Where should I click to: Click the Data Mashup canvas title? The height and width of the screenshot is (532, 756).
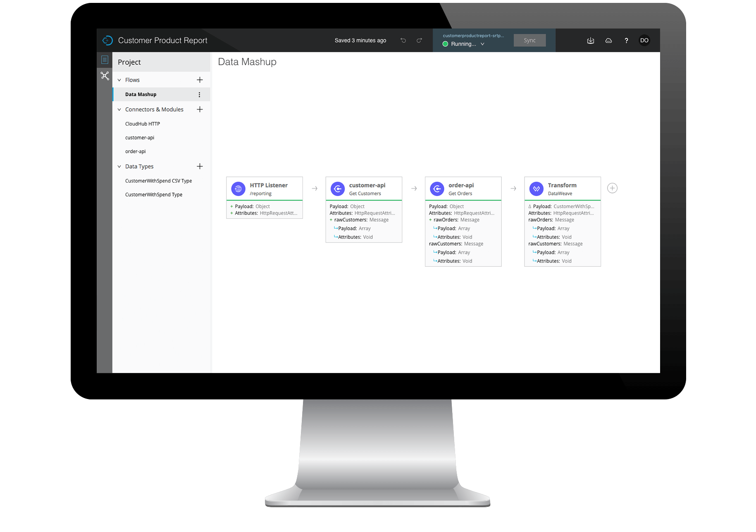(x=247, y=62)
